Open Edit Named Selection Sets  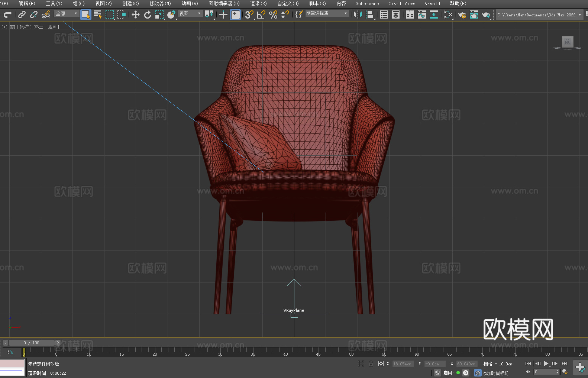pos(299,14)
